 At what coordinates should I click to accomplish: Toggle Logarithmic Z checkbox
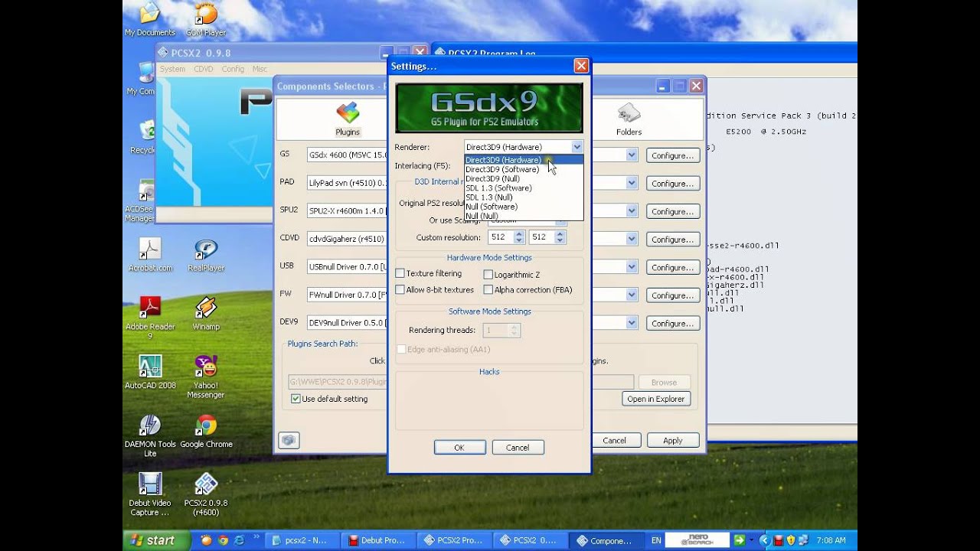pyautogui.click(x=488, y=274)
